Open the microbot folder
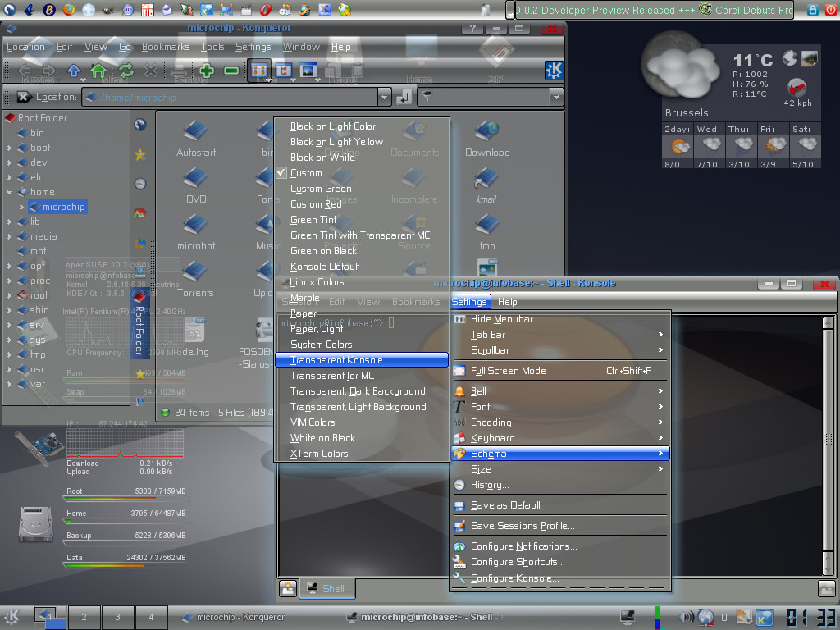Viewport: 840px width, 630px height. click(196, 232)
